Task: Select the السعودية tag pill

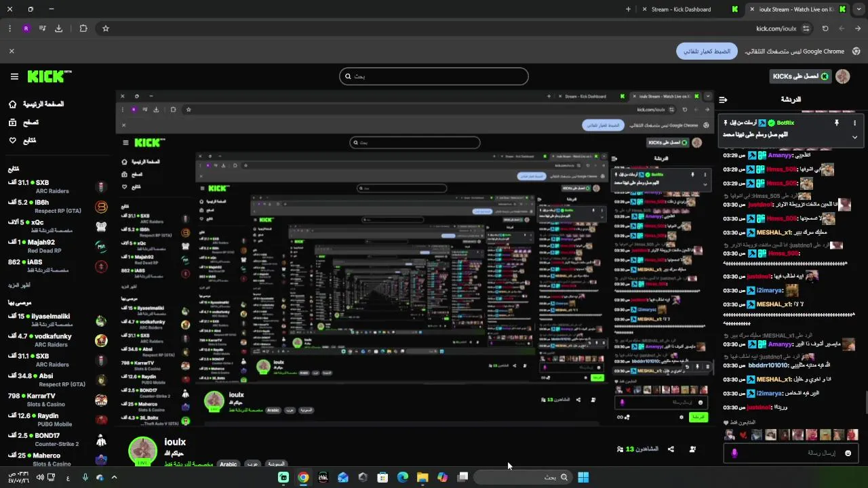Action: 275,464
